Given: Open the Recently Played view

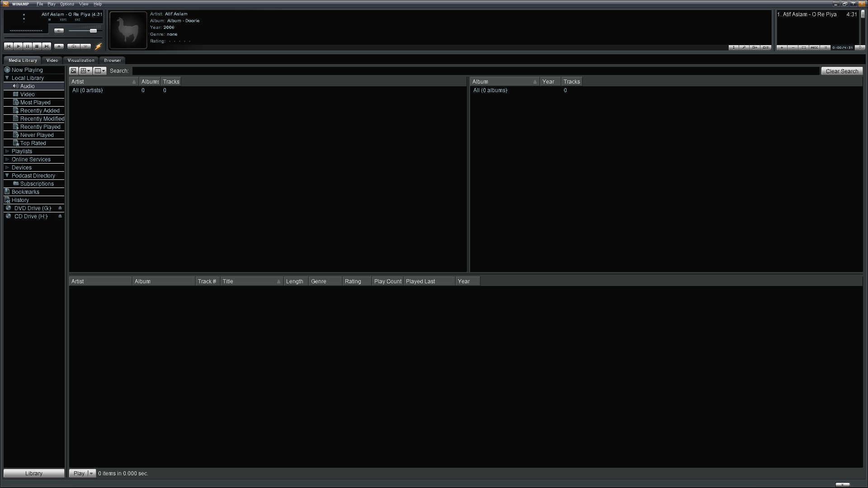Looking at the screenshot, I should 34,127.
